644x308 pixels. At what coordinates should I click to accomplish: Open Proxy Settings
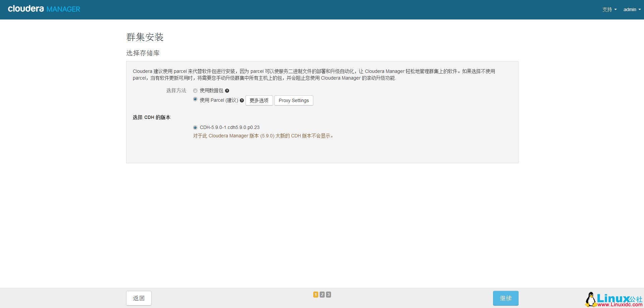pyautogui.click(x=293, y=100)
